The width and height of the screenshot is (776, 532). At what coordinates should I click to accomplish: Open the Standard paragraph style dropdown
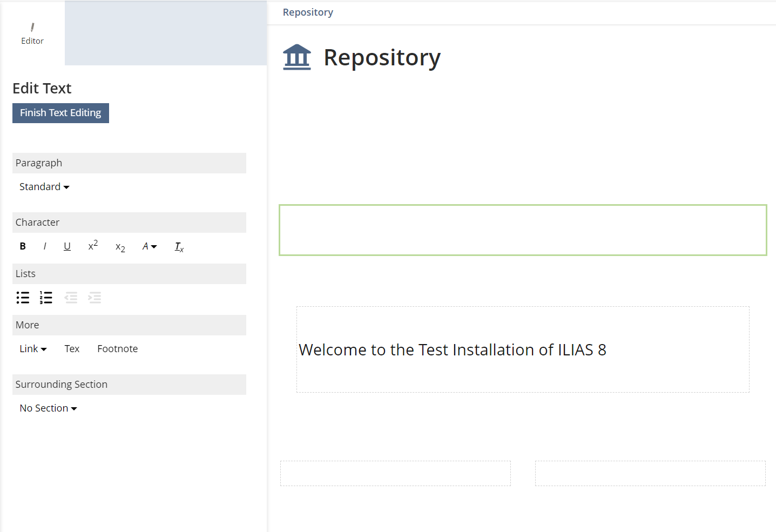44,187
